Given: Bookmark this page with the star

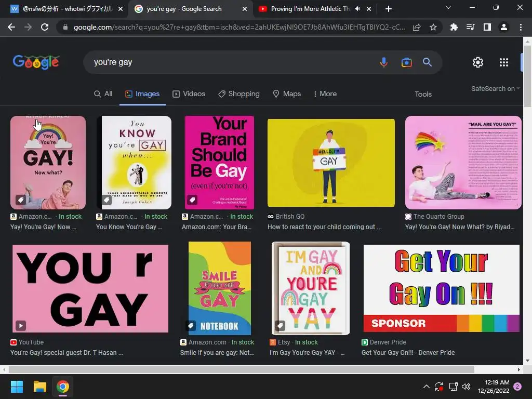Looking at the screenshot, I should click(x=433, y=27).
